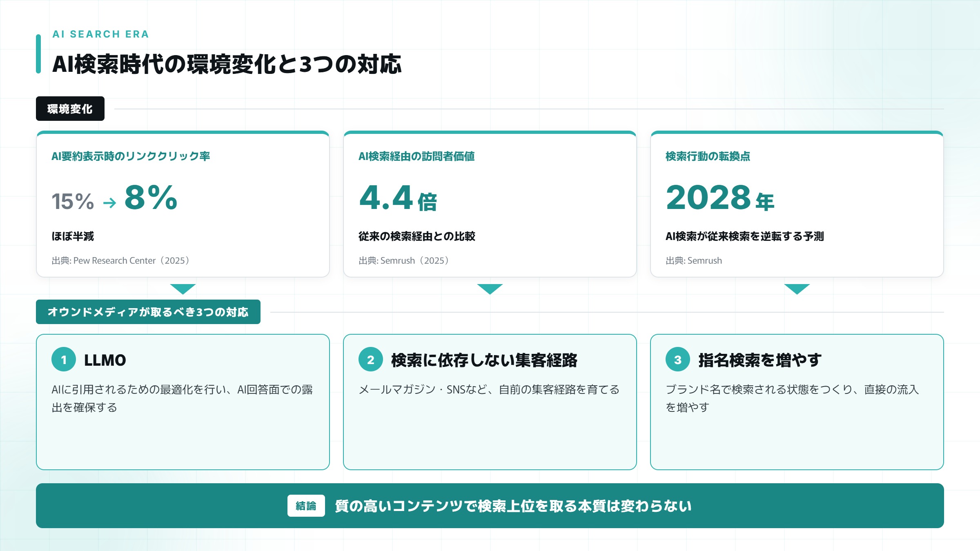Viewport: 980px width, 551px height.
Task: Click the 4.4 figure
Action: coord(386,198)
